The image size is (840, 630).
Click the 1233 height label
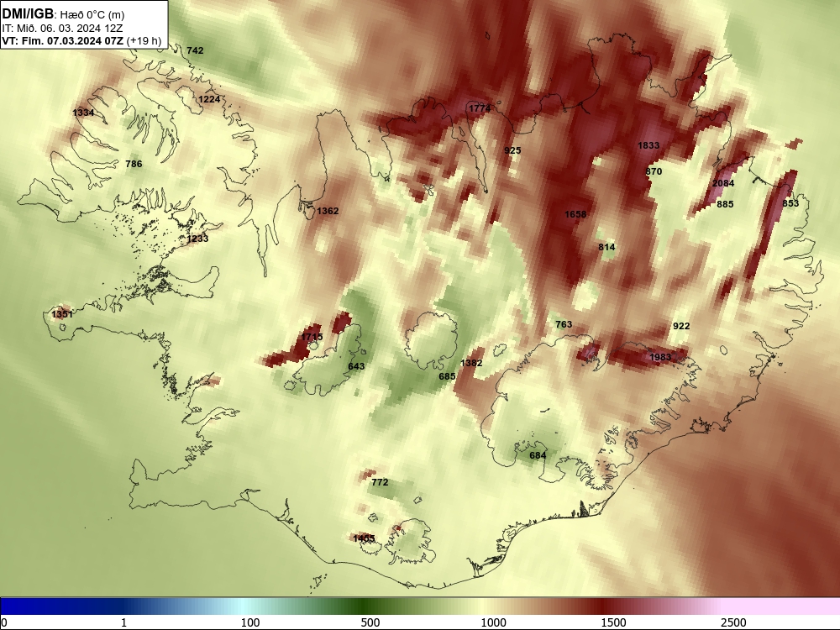click(197, 239)
